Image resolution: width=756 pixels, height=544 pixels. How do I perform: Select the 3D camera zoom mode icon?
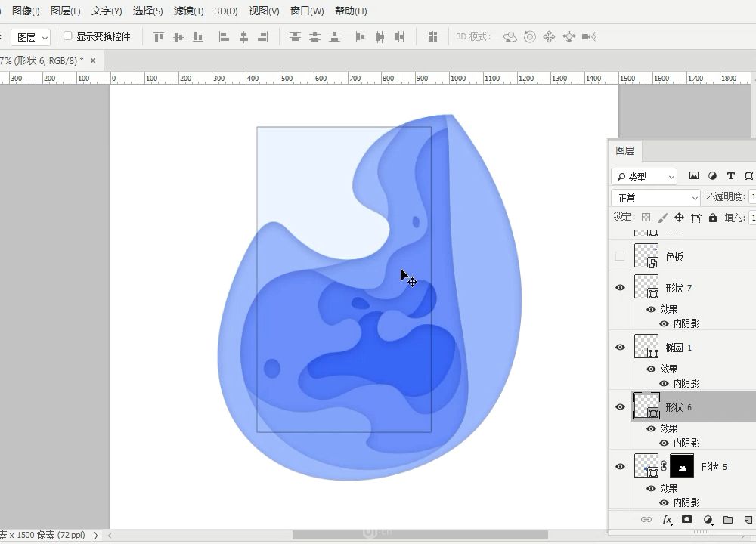coord(589,37)
